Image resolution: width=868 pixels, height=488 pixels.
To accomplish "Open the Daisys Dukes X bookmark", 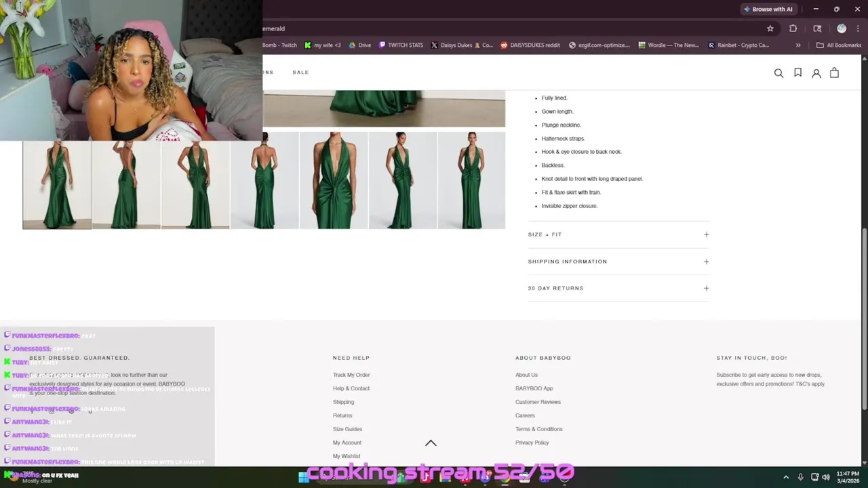I will 461,45.
